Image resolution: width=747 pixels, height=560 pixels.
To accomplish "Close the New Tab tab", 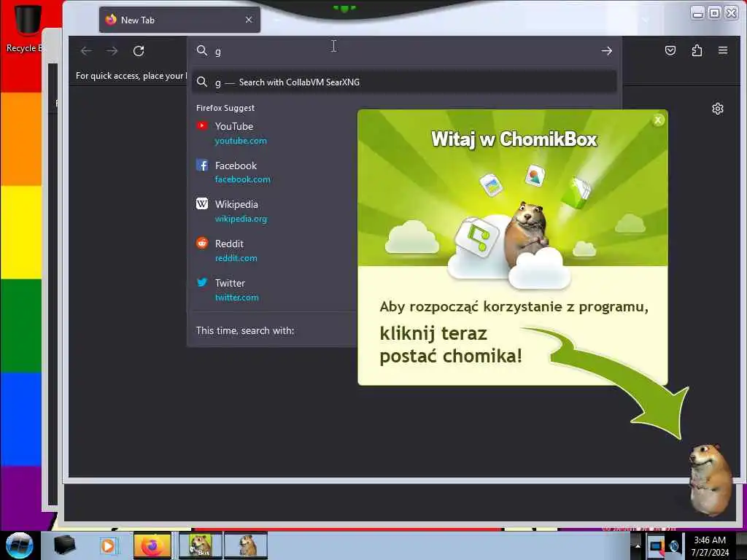I will [249, 20].
